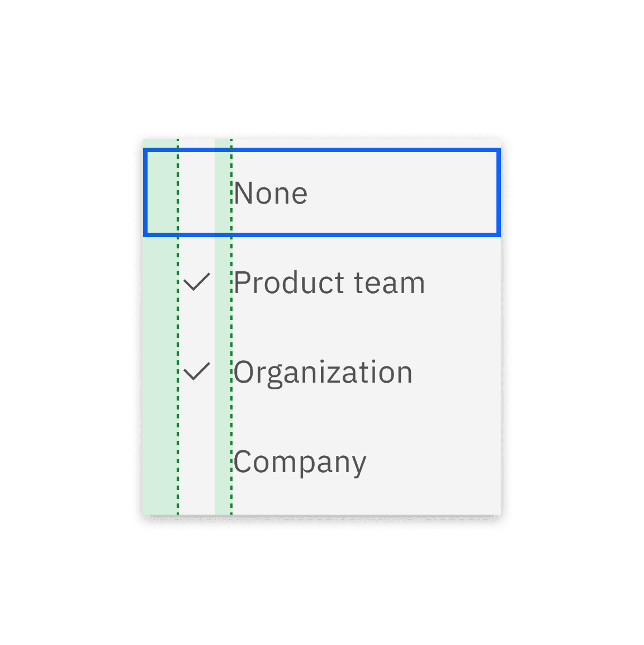This screenshot has width=644, height=645.
Task: Click the empty checkmark space beside None
Action: (x=198, y=192)
